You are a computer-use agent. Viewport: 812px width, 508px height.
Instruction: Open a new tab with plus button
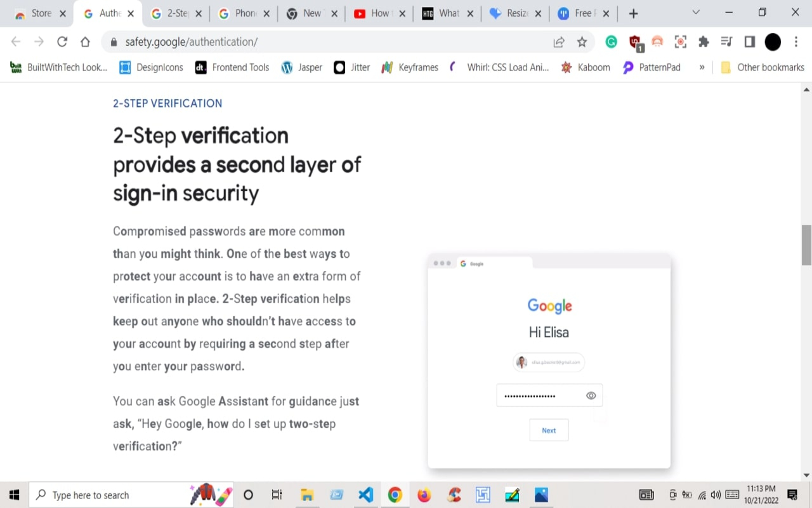point(633,13)
